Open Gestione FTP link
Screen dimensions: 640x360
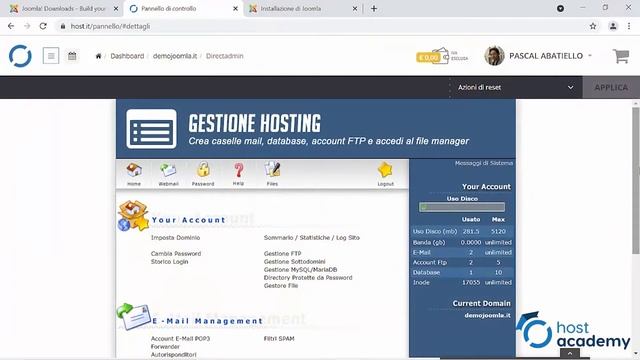point(282,253)
